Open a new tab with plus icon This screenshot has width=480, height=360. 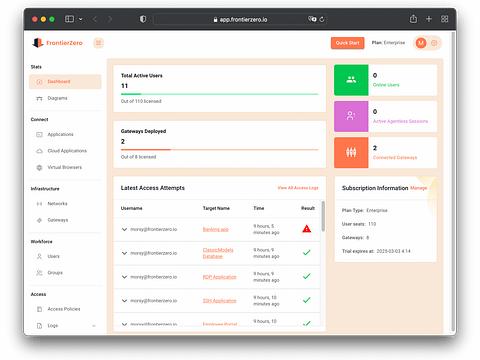click(429, 19)
